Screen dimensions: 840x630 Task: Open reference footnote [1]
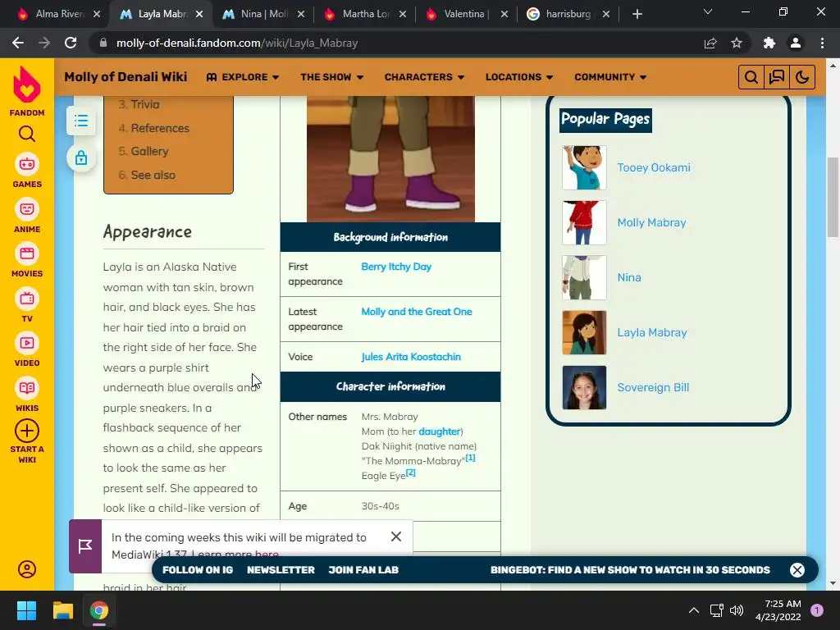pos(470,458)
